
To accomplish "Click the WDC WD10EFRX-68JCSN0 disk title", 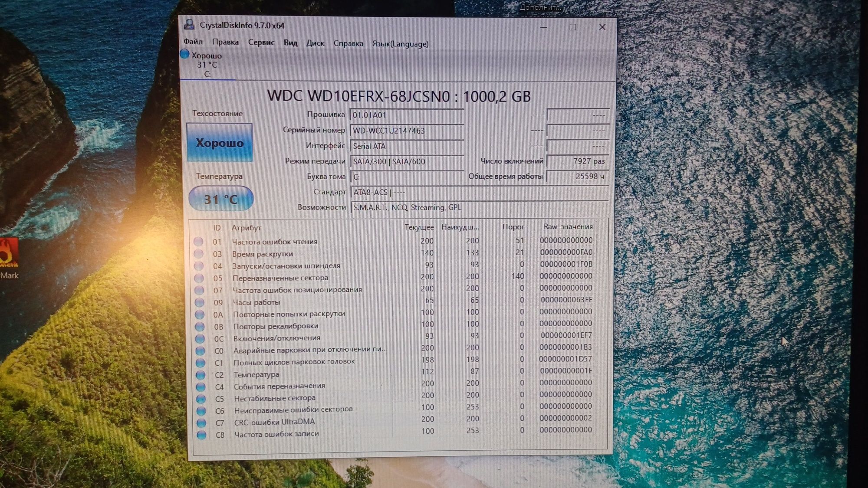I will pyautogui.click(x=399, y=96).
